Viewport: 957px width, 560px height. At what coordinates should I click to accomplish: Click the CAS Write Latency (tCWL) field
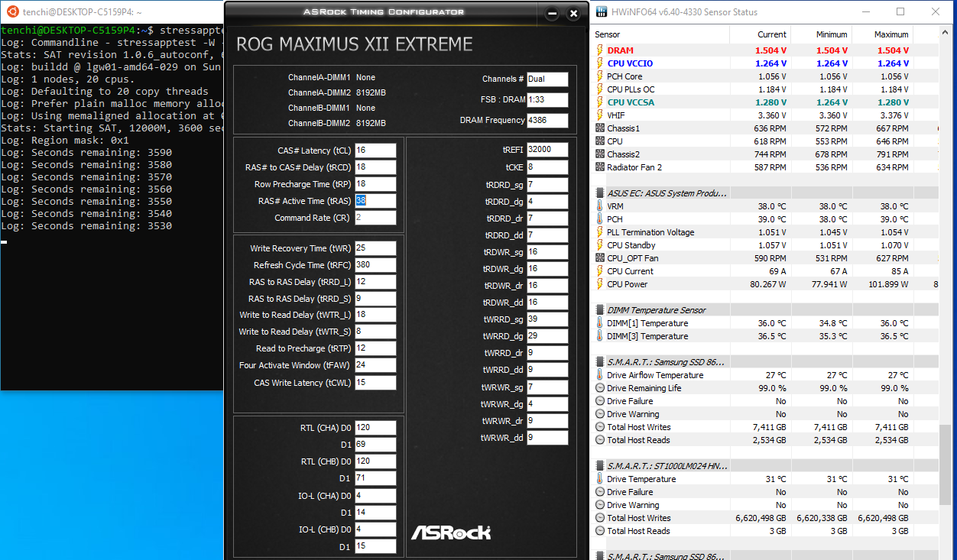(x=375, y=383)
